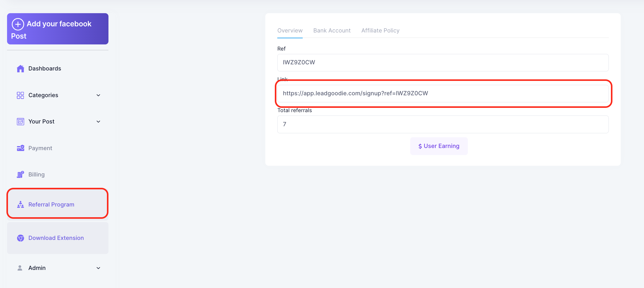Expand the Your Post chevron

coord(98,122)
